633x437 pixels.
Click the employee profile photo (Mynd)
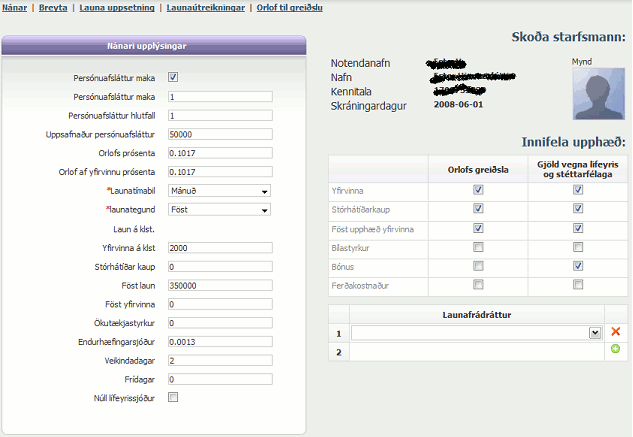[x=598, y=94]
